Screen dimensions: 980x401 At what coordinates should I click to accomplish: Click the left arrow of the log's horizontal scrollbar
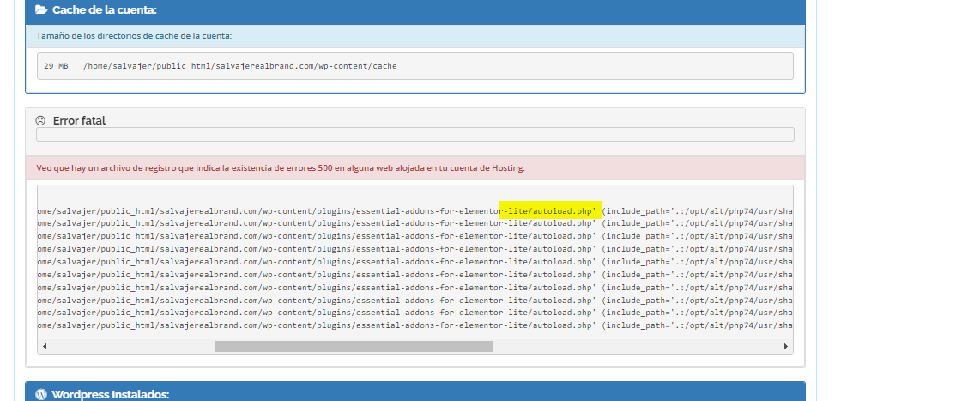coord(45,346)
